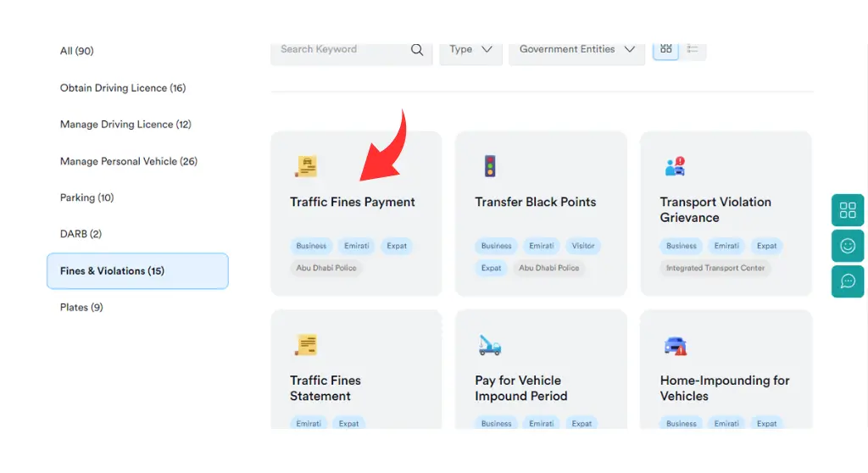
Task: Click Expat tag on Transport Violation Grievance
Action: (x=766, y=246)
